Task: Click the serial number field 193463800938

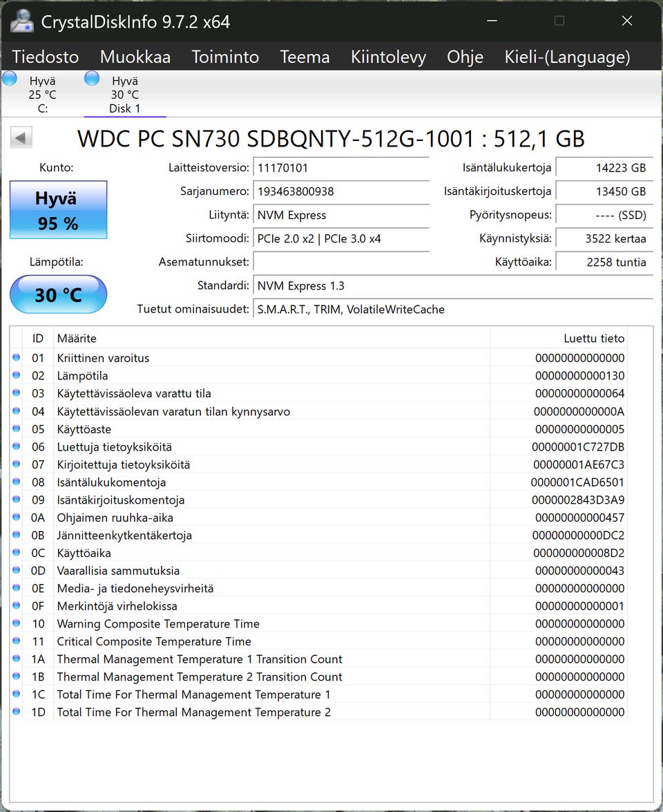Action: [341, 191]
